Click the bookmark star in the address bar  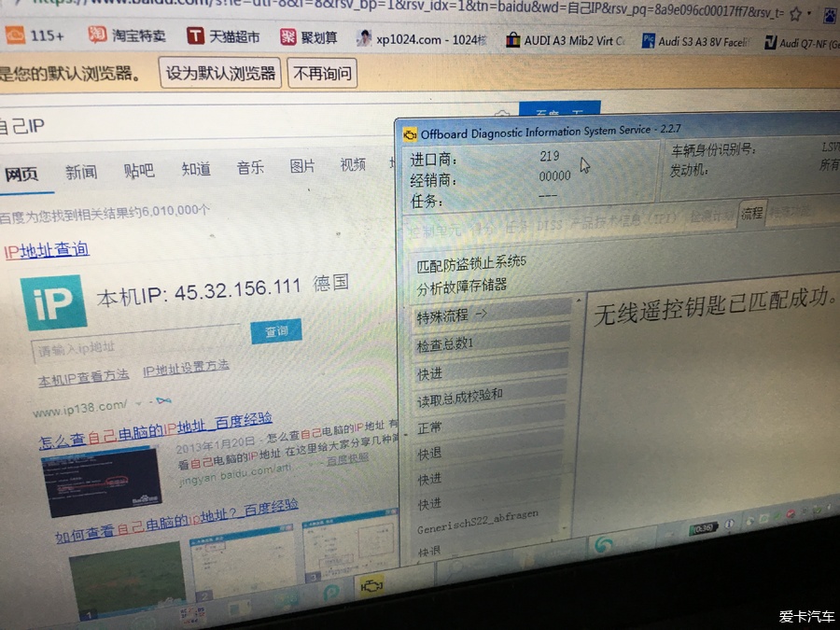[x=795, y=13]
